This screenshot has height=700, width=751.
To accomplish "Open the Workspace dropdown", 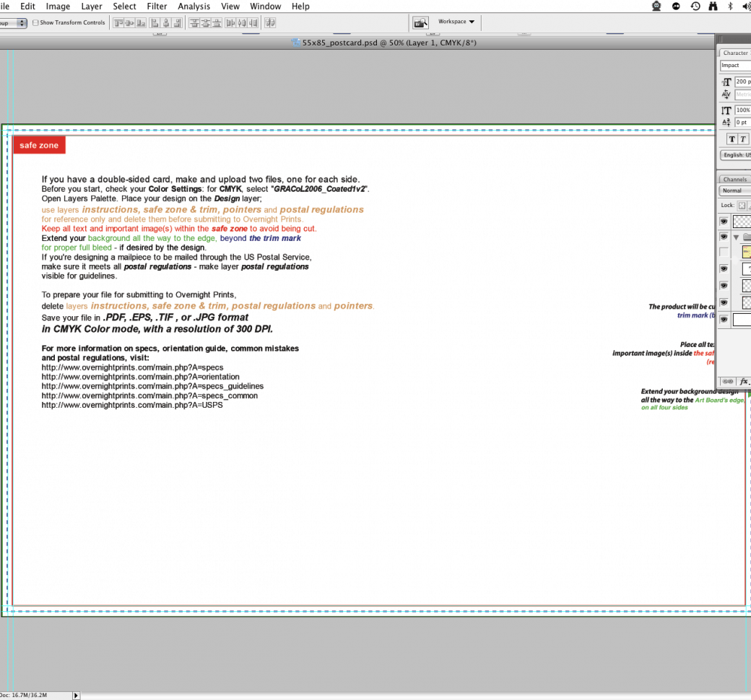I will [456, 22].
